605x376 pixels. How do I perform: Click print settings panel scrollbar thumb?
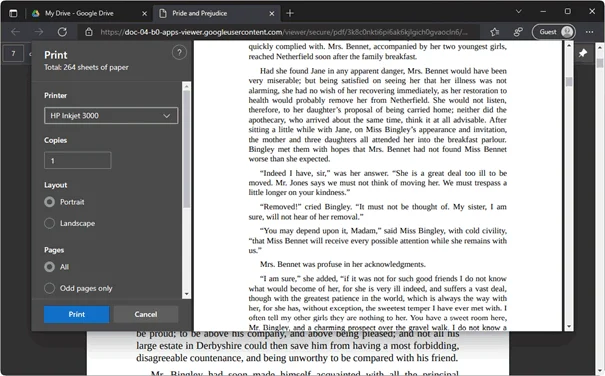click(186, 149)
